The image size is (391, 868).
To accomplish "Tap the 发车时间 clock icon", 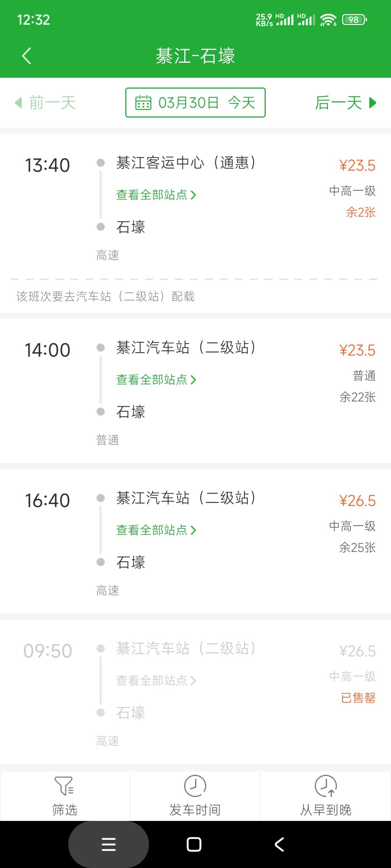I will point(195,786).
